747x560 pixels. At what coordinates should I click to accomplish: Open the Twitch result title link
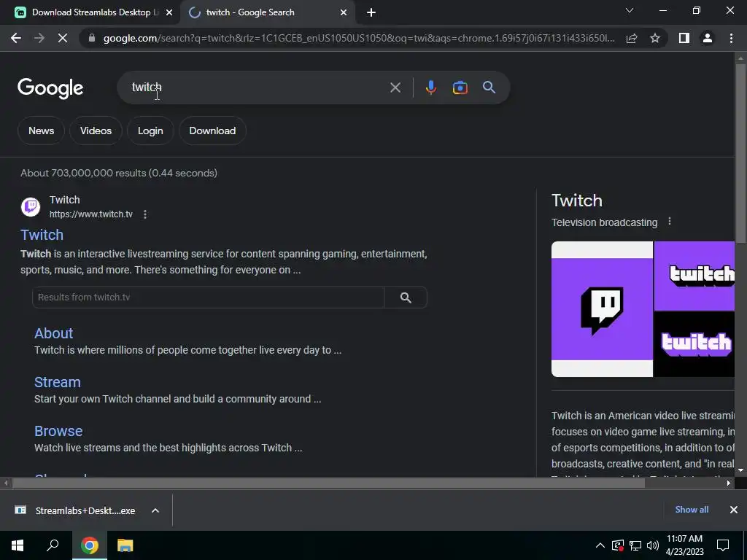[x=42, y=235]
